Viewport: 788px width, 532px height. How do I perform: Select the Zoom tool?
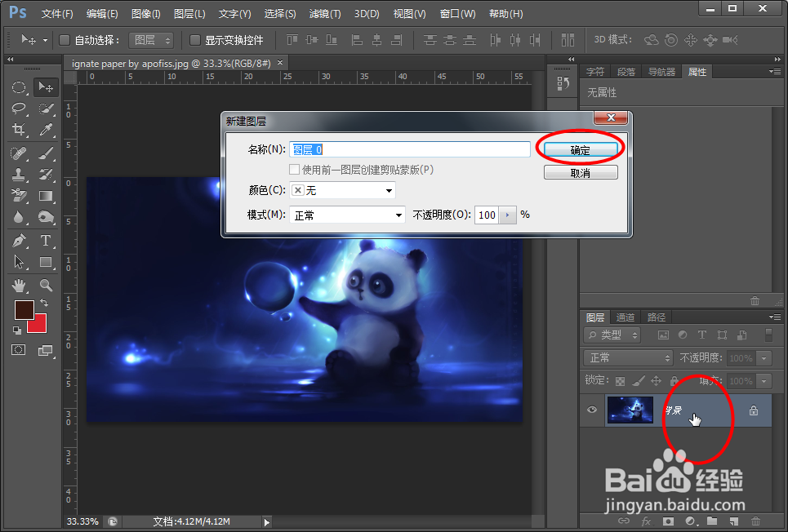46,286
